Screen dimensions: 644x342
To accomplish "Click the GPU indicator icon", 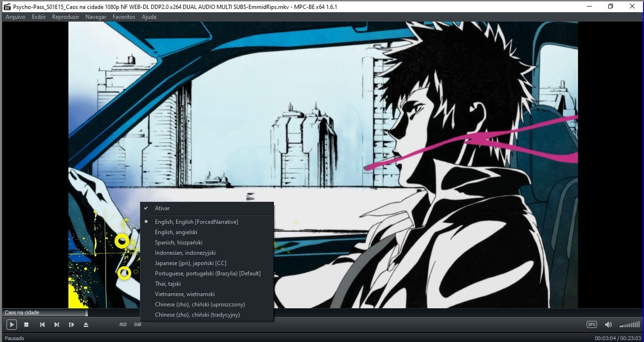I will point(591,325).
